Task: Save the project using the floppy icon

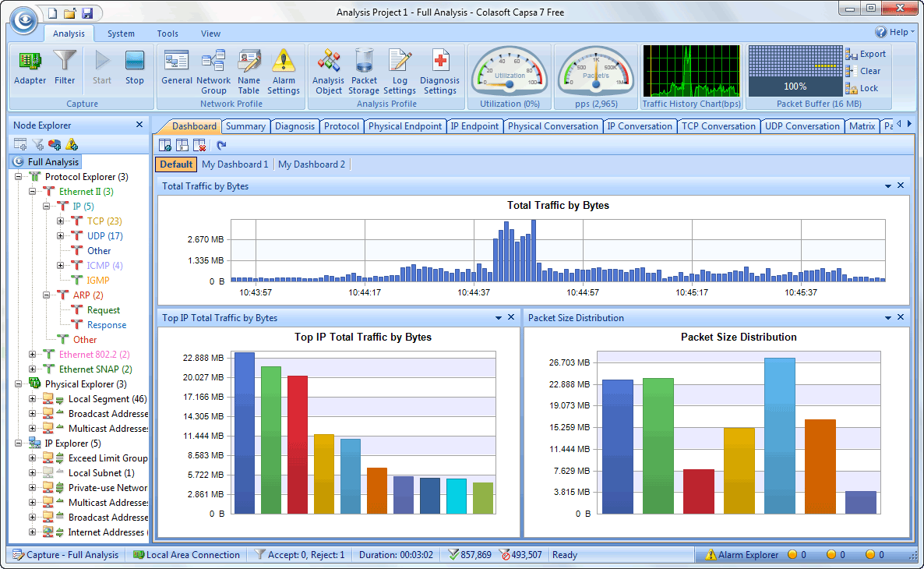Action: [x=87, y=13]
